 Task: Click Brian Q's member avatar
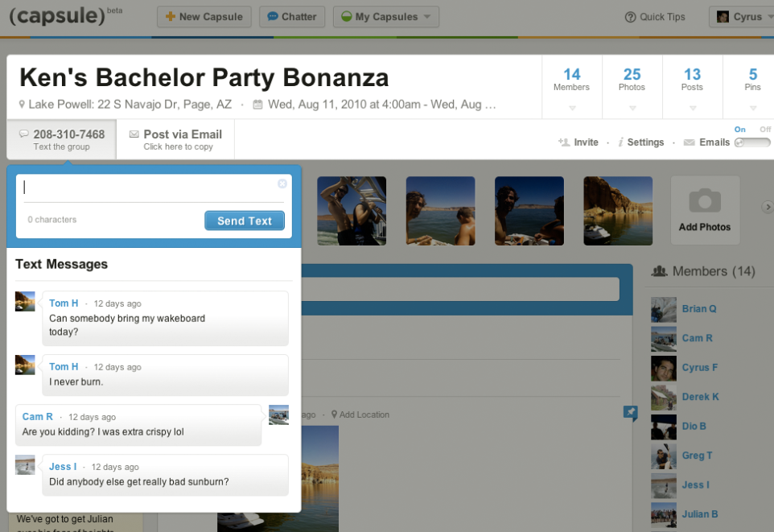coord(663,309)
